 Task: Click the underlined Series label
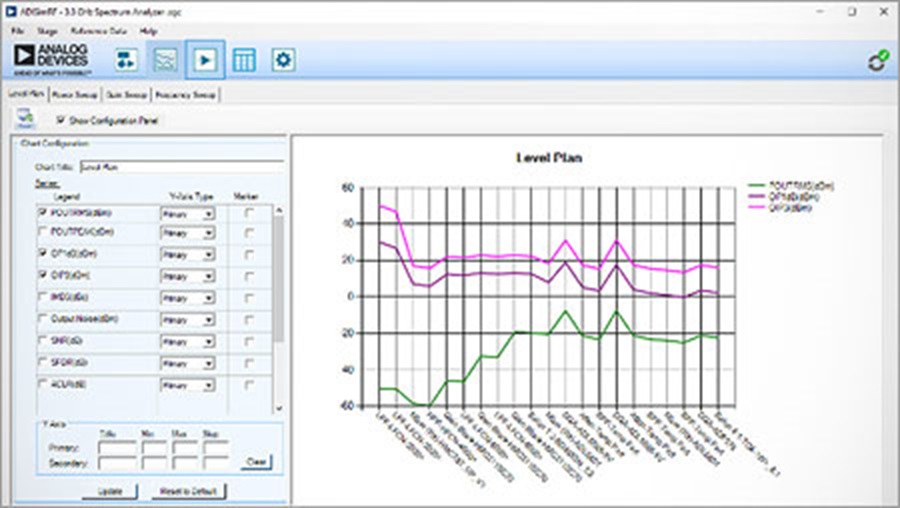click(x=46, y=184)
